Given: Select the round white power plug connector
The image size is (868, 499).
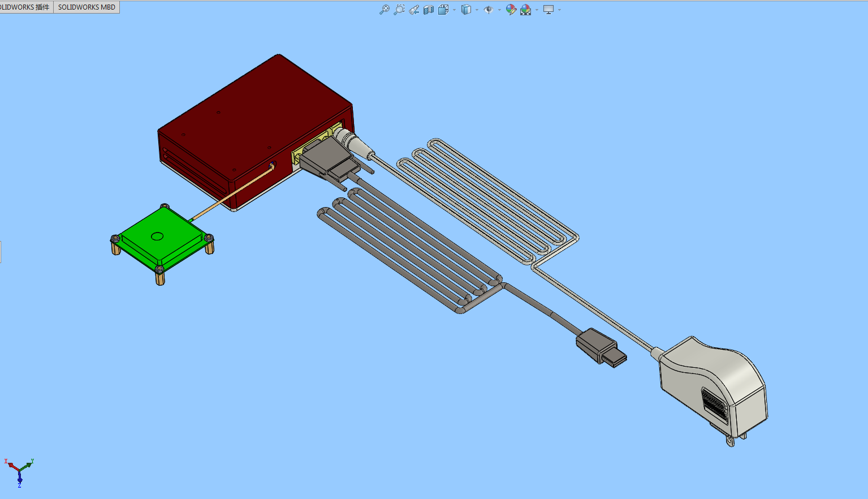Looking at the screenshot, I should pyautogui.click(x=353, y=143).
